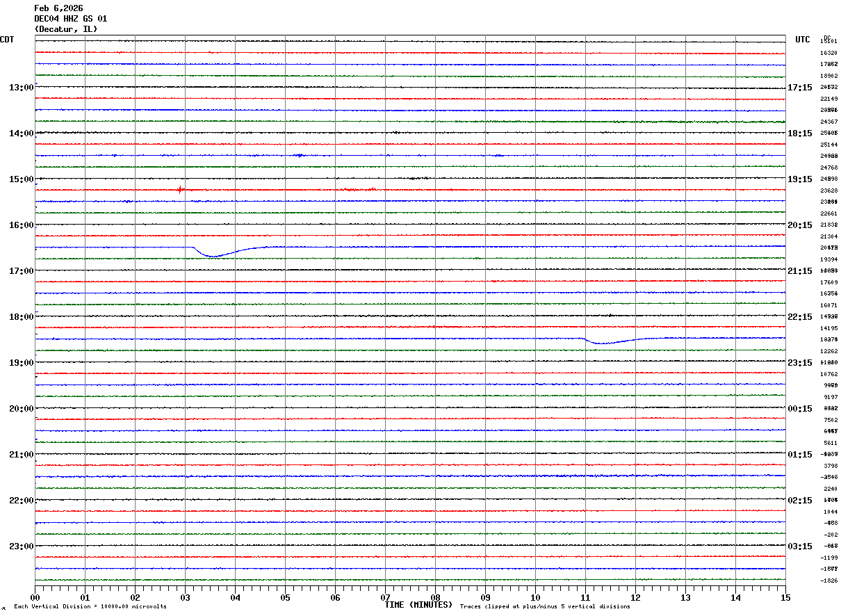Click the 'Traces clipped' footnote text
Viewport: 841px width, 616px height.
[x=545, y=607]
